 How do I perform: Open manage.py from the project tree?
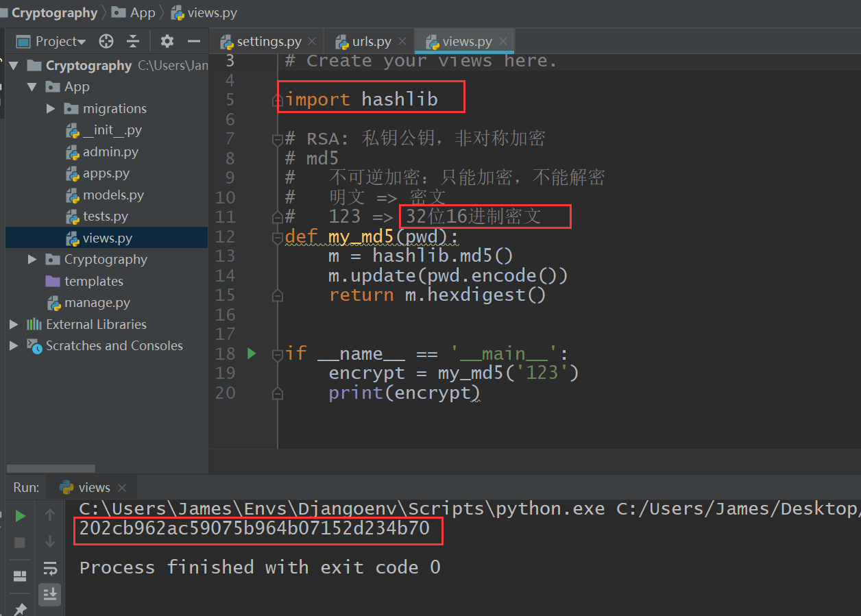point(97,303)
